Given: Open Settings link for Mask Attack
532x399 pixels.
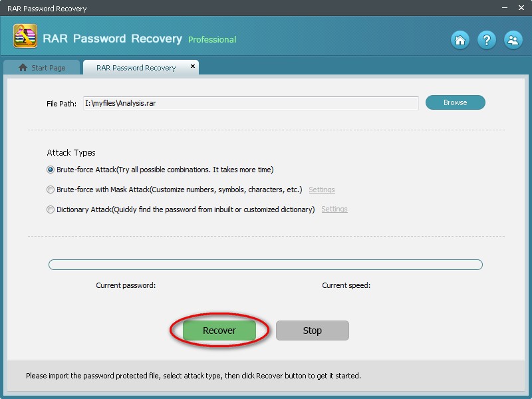Looking at the screenshot, I should click(x=322, y=190).
